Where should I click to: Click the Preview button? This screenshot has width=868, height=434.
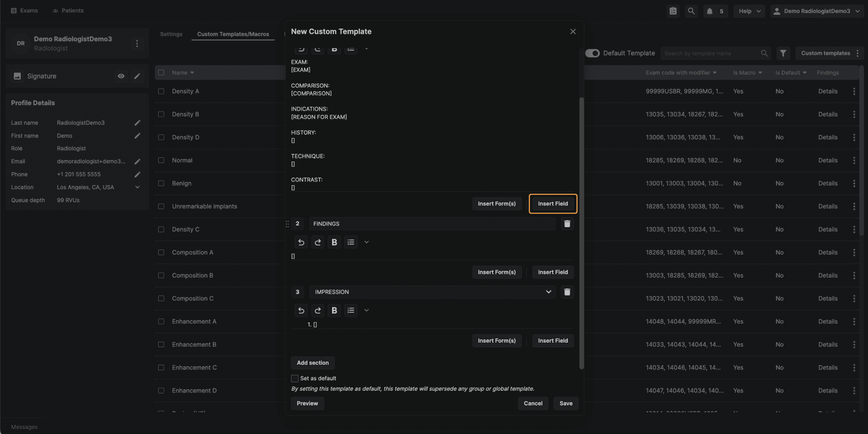coord(307,404)
